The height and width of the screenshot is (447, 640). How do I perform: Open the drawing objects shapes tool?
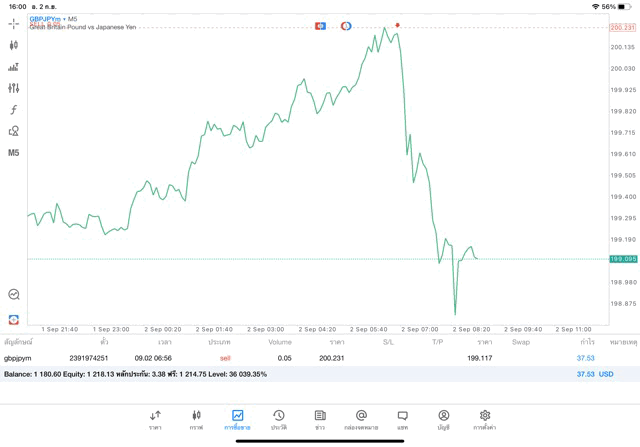[13, 131]
